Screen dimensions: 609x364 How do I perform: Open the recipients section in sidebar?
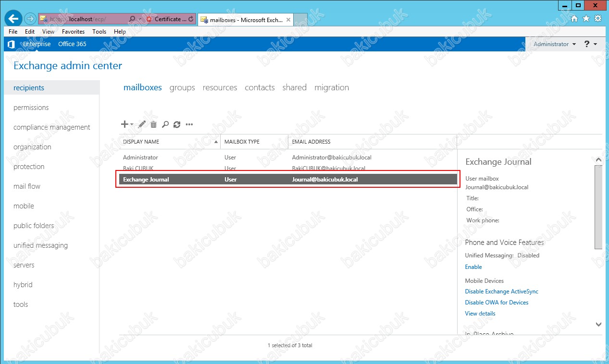[x=52, y=88]
